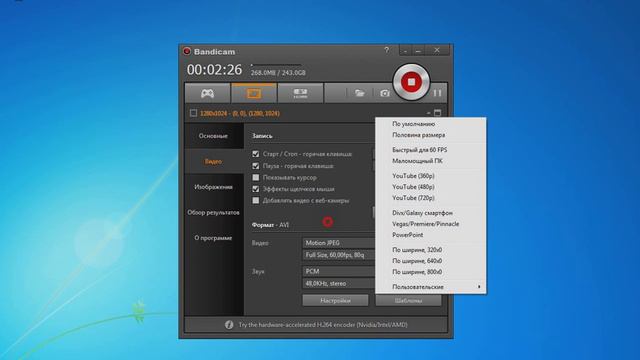Pick the YouTube (480p) template
This screenshot has width=640, height=360.
(431, 187)
